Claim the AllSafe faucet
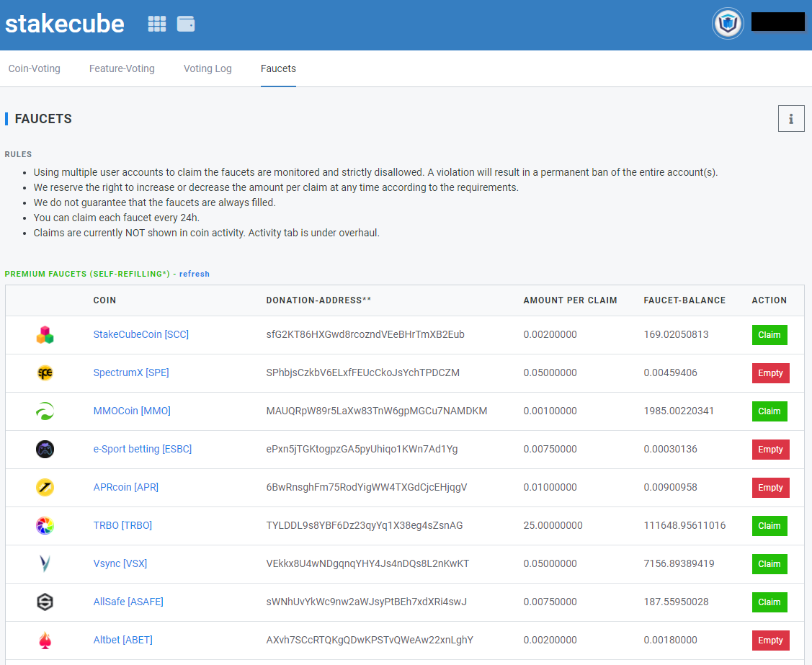This screenshot has width=812, height=665. (x=769, y=602)
